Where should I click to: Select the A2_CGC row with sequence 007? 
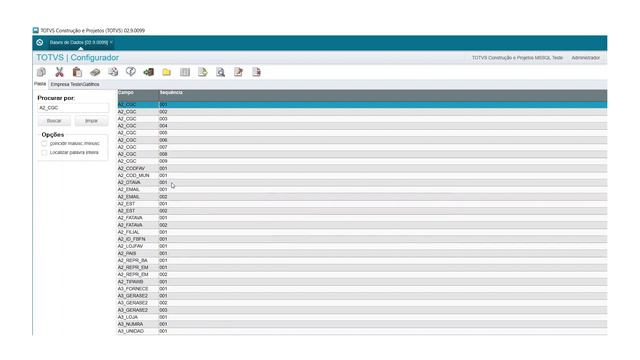[362, 147]
